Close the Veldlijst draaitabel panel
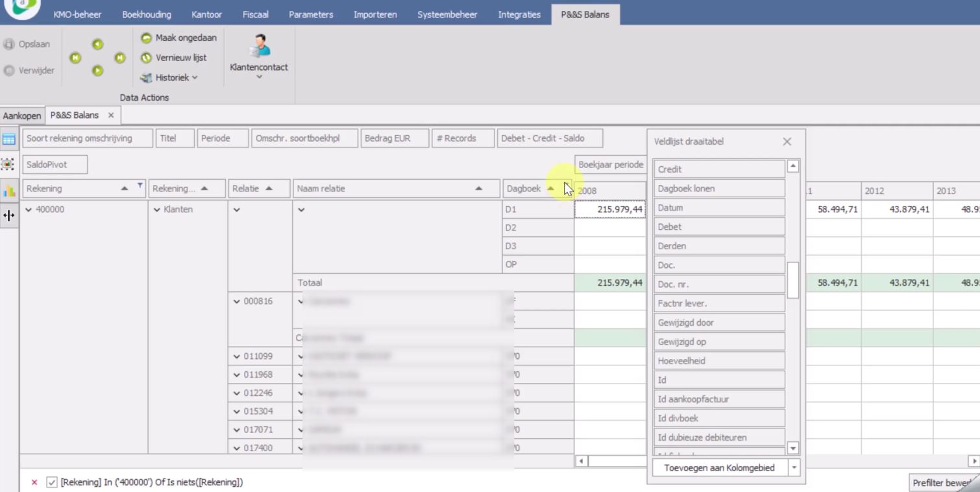This screenshot has width=980, height=492. 787,141
